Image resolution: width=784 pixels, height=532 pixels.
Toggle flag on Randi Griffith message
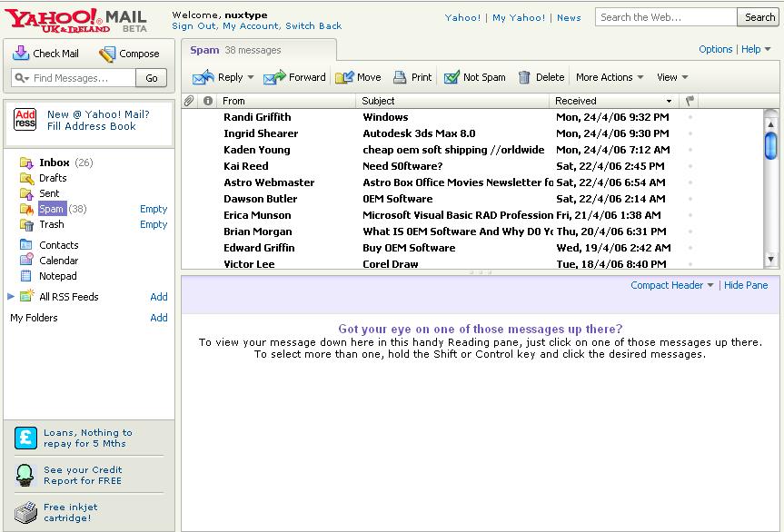pyautogui.click(x=690, y=117)
